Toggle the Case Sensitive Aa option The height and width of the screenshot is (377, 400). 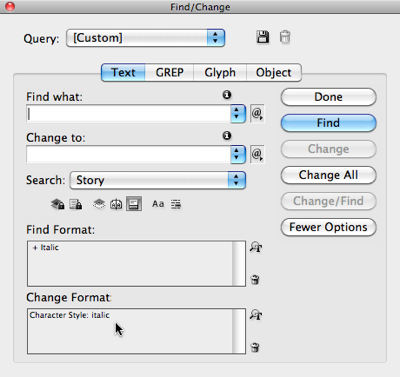pyautogui.click(x=158, y=204)
